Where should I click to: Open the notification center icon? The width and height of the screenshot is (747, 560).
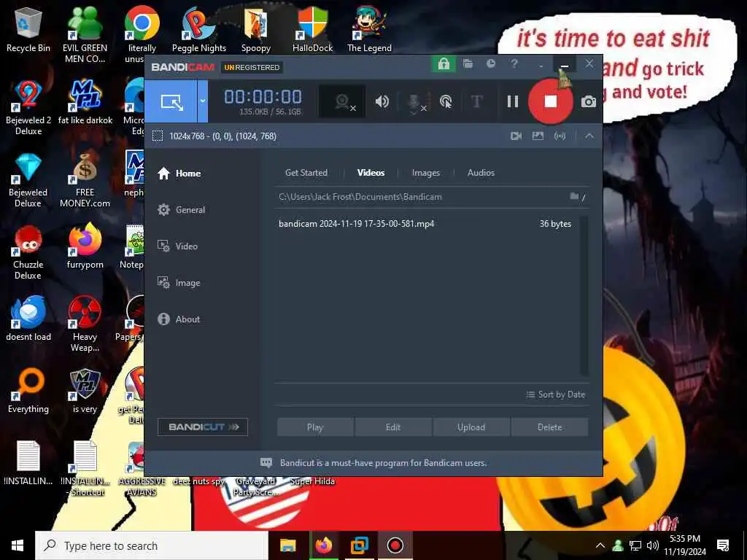[x=723, y=545]
